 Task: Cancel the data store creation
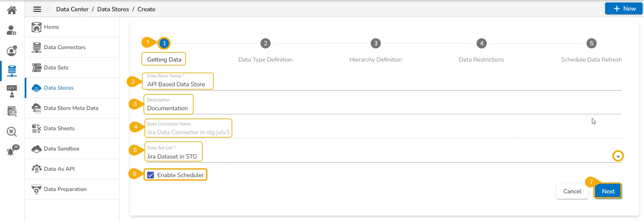(572, 191)
